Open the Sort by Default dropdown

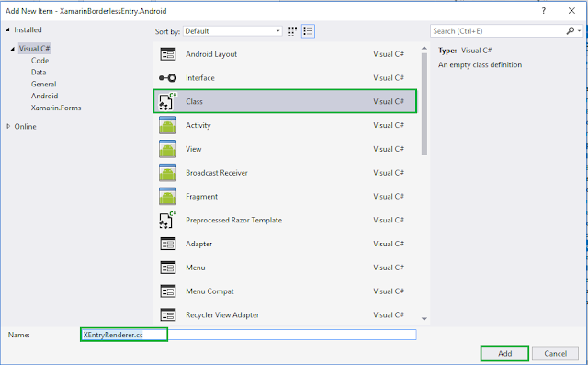[x=232, y=31]
